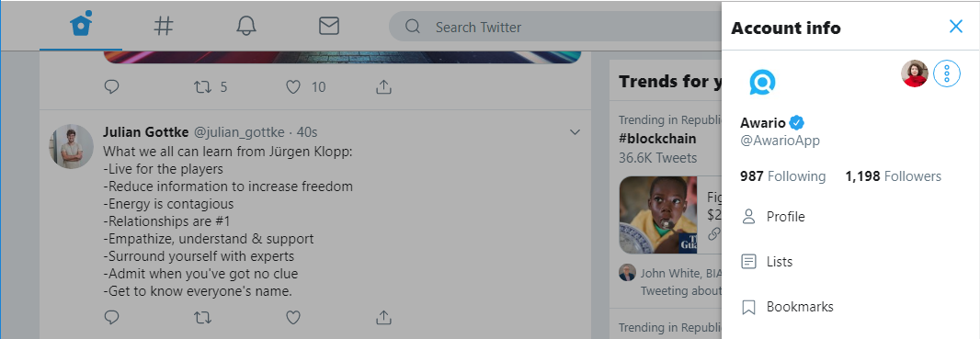The image size is (980, 339).
Task: View the 987 Following link
Action: 782,176
